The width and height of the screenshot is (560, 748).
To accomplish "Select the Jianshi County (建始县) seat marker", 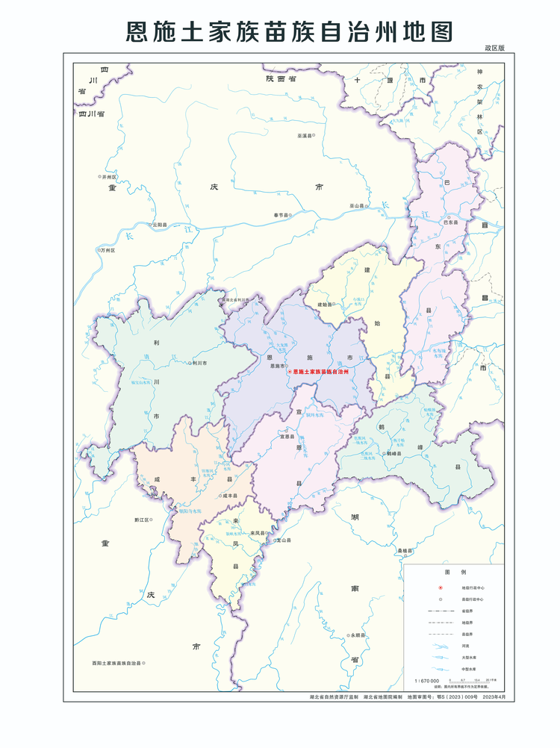I will [x=335, y=305].
